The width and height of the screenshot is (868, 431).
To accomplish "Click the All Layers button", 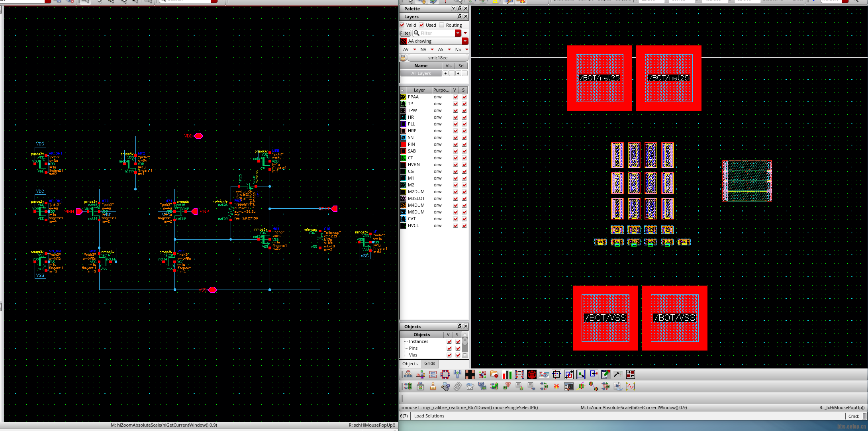I will (421, 73).
